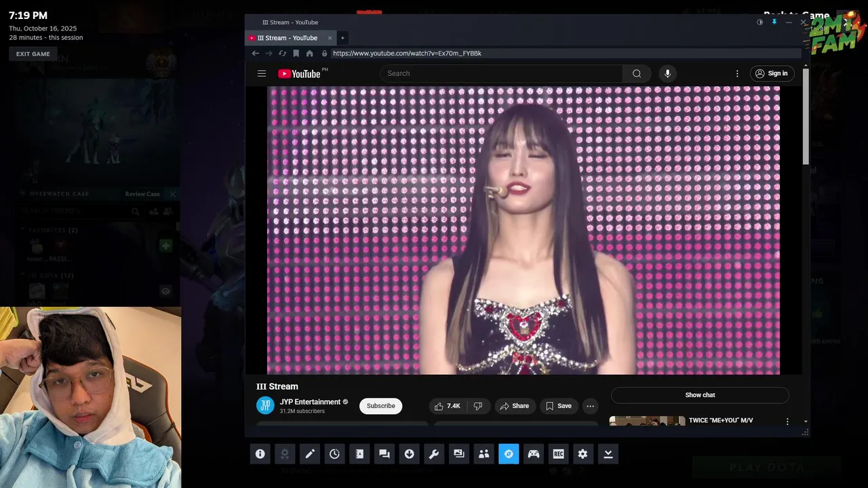
Task: Open the downloads arrow icon in the overlay toolbar
Action: click(409, 454)
